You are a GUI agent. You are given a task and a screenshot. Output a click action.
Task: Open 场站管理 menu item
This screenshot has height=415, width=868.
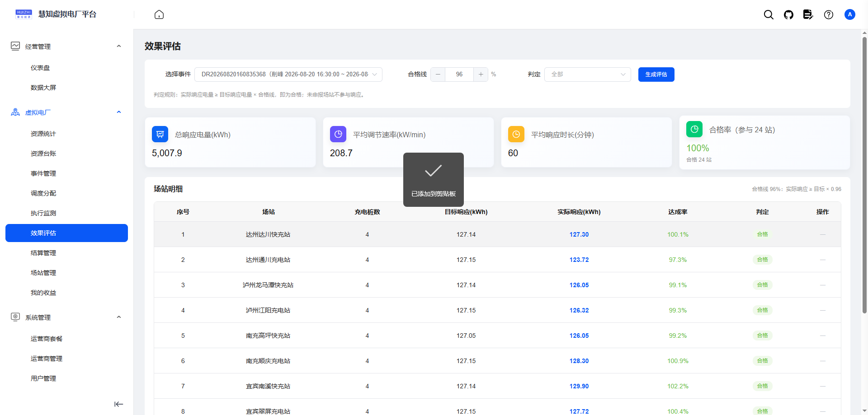click(66, 273)
